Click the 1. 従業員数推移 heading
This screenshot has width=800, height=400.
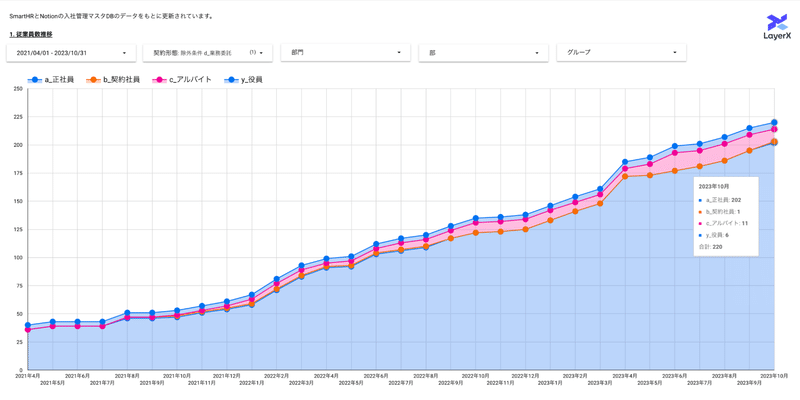tap(31, 35)
